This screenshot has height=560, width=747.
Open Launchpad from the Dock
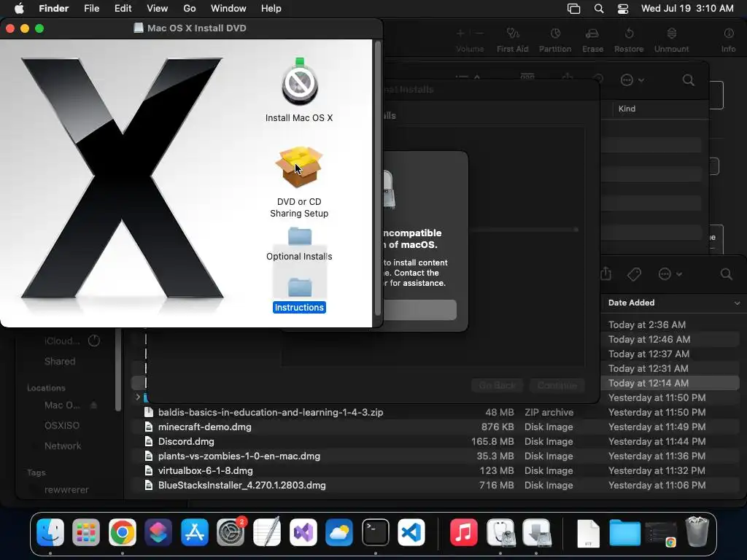[x=86, y=532]
